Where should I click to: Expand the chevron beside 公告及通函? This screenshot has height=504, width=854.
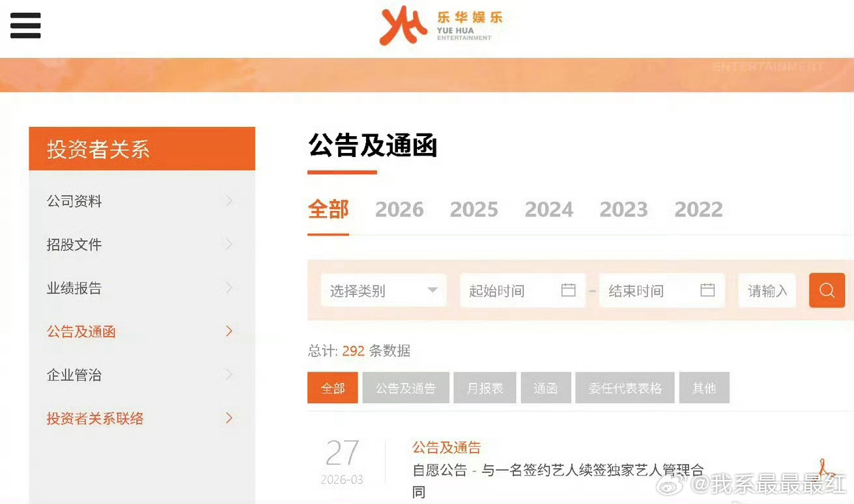pos(229,331)
